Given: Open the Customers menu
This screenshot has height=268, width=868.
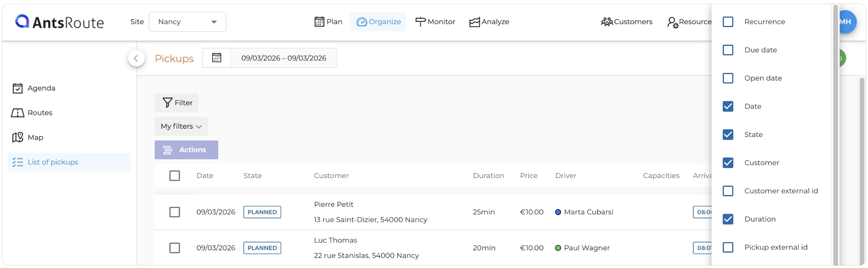Looking at the screenshot, I should tap(627, 22).
